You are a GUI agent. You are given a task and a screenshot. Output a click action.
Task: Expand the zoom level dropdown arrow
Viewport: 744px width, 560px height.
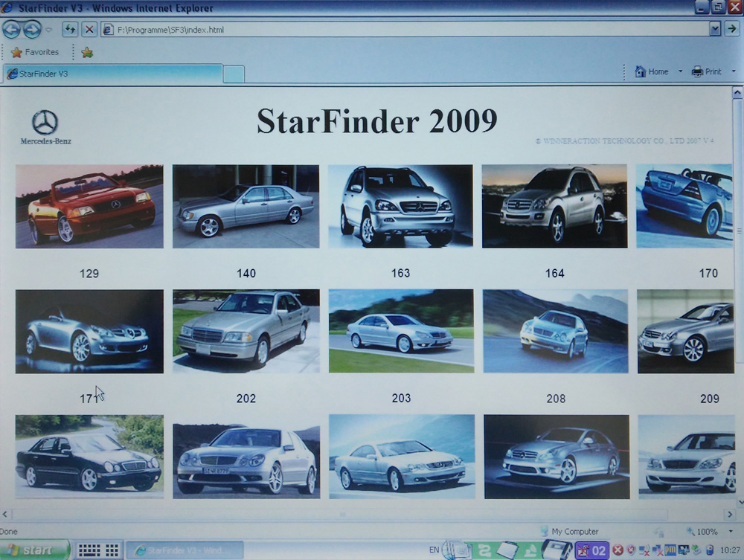tap(731, 532)
